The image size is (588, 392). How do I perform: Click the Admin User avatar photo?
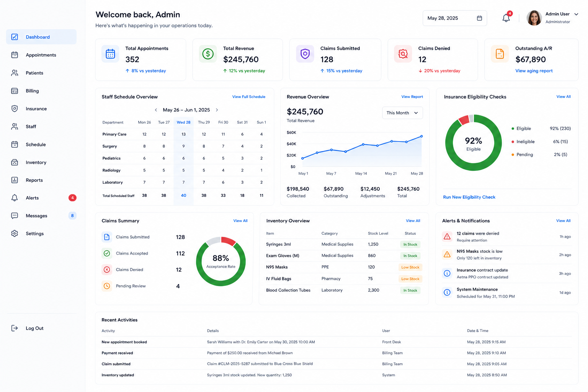pyautogui.click(x=534, y=18)
